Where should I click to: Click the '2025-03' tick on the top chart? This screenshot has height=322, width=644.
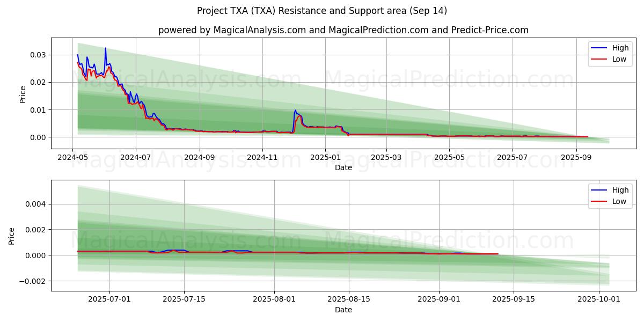[387, 158]
